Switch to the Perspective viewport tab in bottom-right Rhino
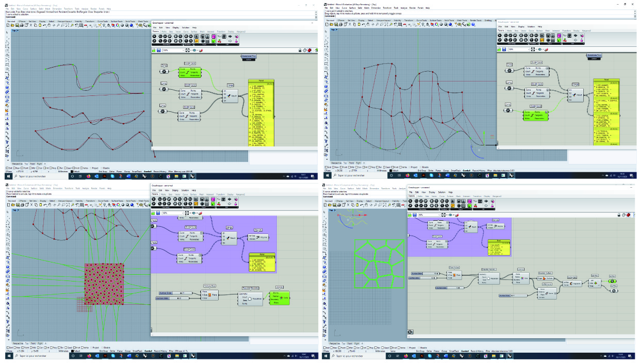The image size is (640, 364). click(x=335, y=343)
